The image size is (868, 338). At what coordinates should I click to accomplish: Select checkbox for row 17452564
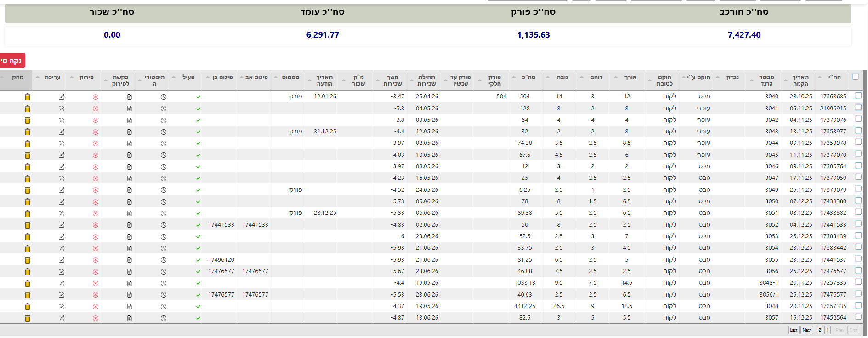(x=858, y=317)
